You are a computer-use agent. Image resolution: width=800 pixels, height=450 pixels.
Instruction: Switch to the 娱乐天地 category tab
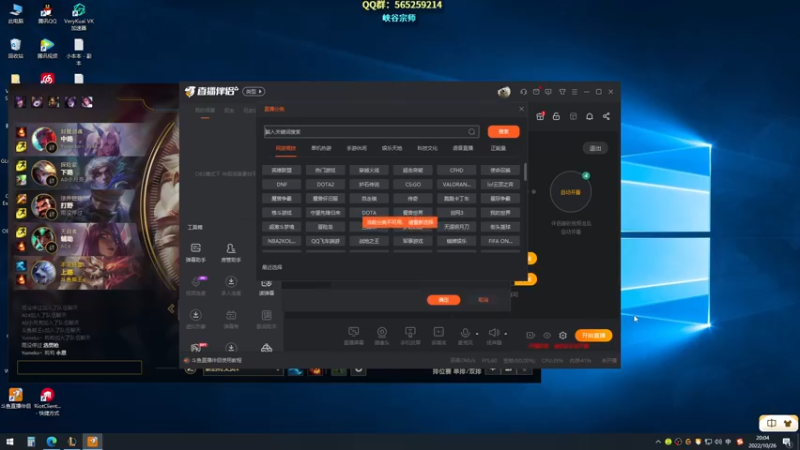tap(392, 148)
